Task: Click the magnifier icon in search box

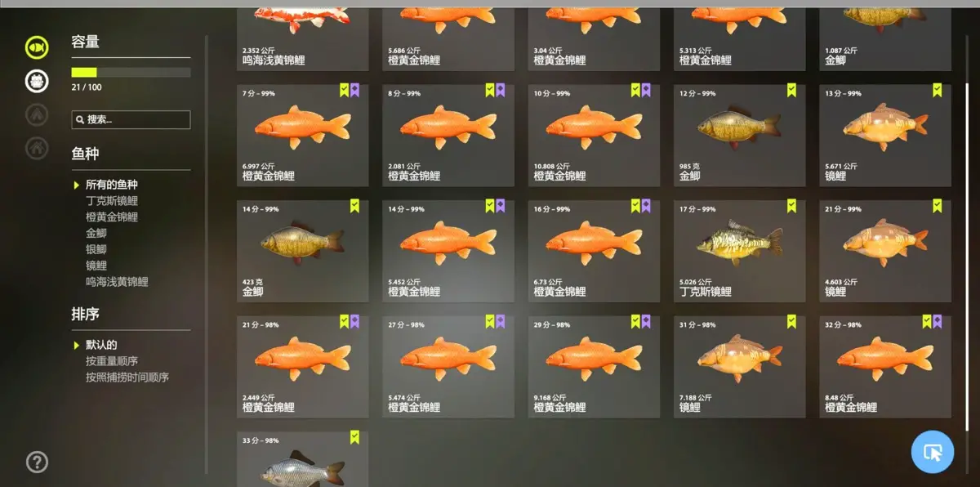Action: pos(80,120)
